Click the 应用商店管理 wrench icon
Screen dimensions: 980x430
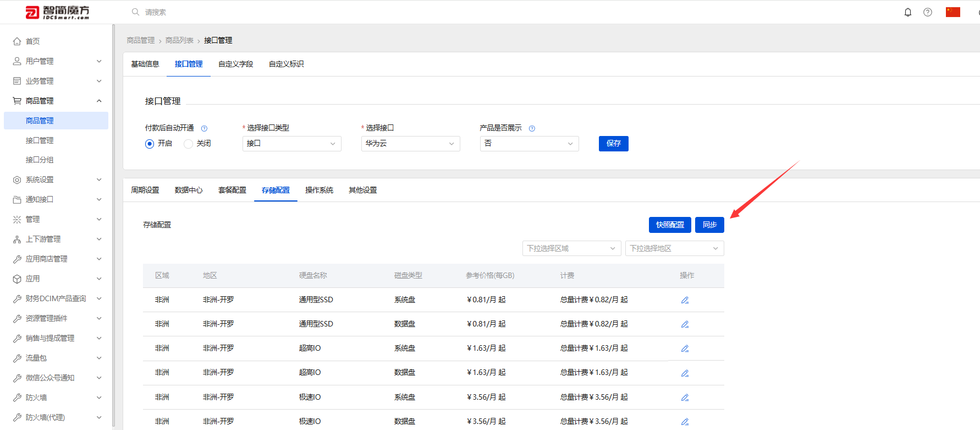tap(17, 259)
